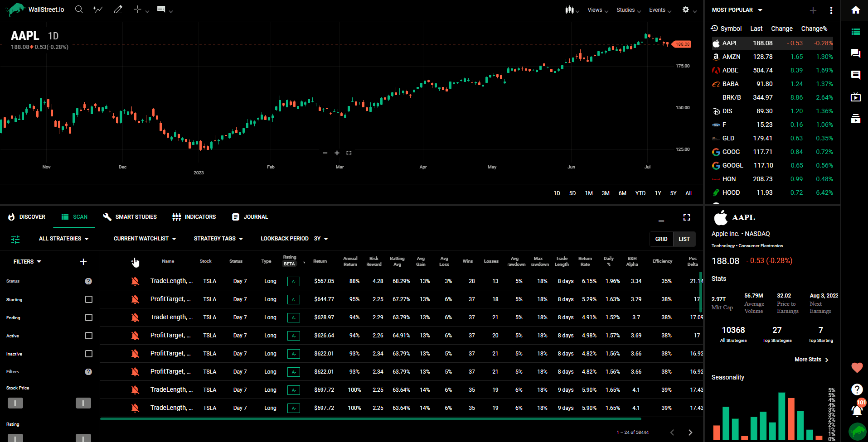This screenshot has width=868, height=442.
Task: Adjust Stock Price minimum slider handle
Action: point(15,403)
